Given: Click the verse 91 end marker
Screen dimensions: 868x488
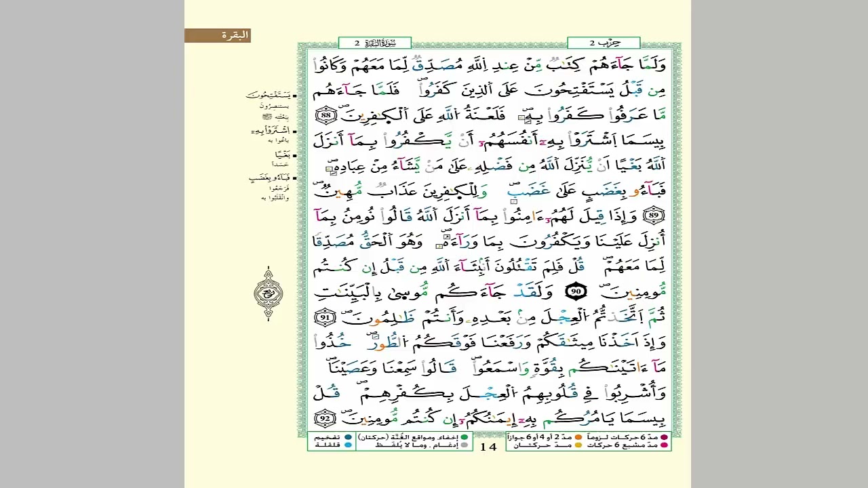Looking at the screenshot, I should click(x=326, y=317).
